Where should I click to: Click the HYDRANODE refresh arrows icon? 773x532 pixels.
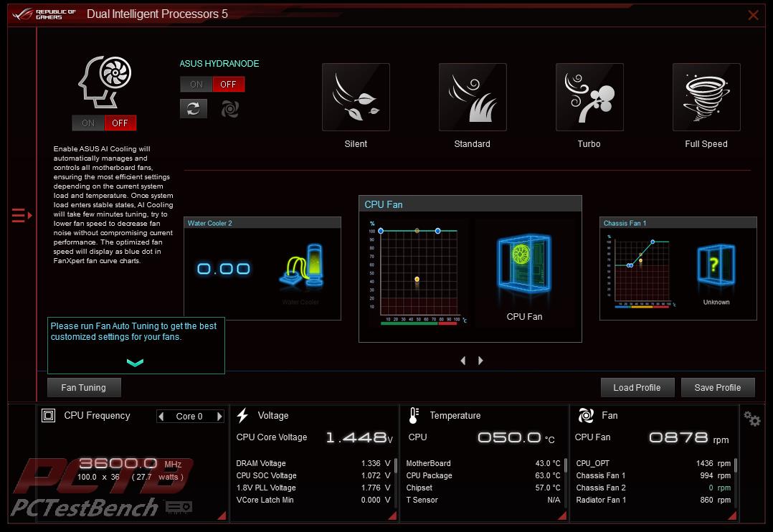point(194,108)
